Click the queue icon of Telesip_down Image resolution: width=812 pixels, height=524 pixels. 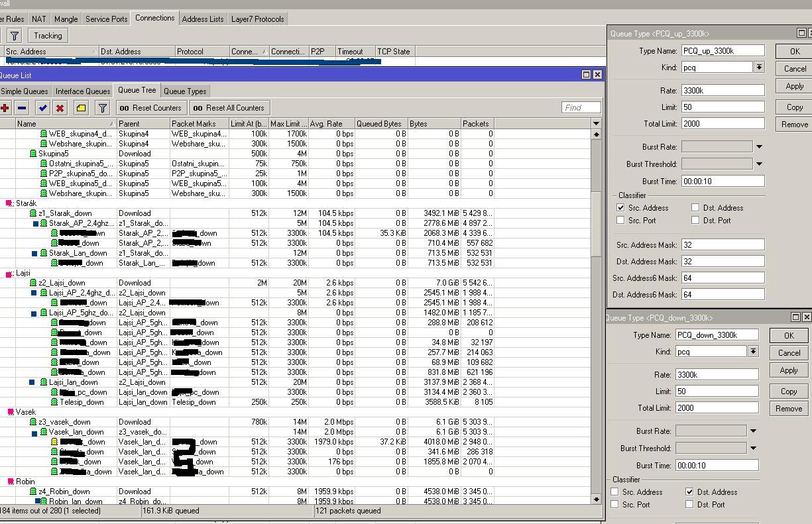[x=54, y=402]
